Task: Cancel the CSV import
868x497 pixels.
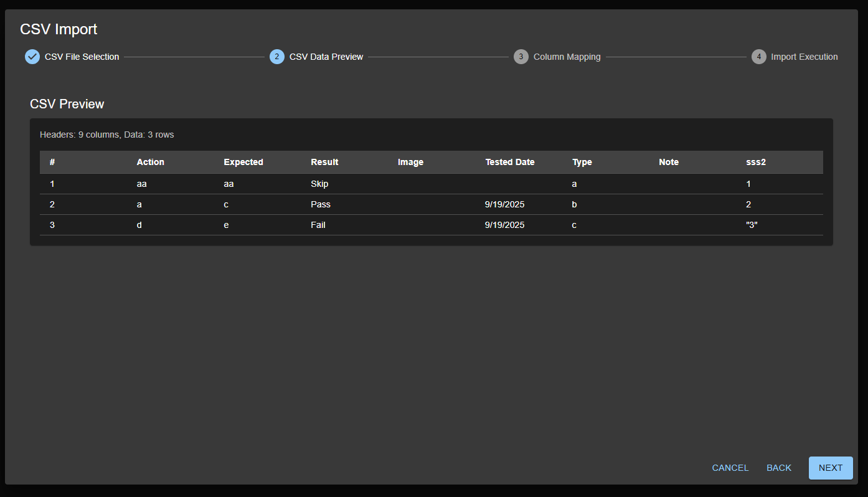Action: [730, 468]
